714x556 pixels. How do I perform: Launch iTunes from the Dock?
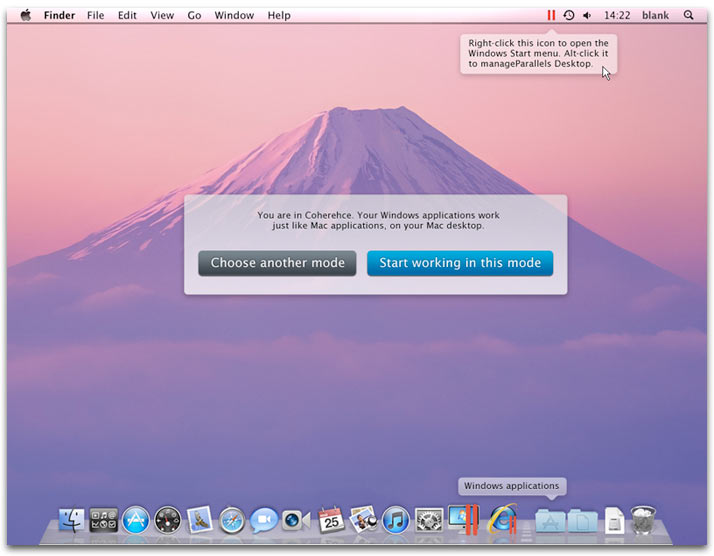tap(395, 519)
